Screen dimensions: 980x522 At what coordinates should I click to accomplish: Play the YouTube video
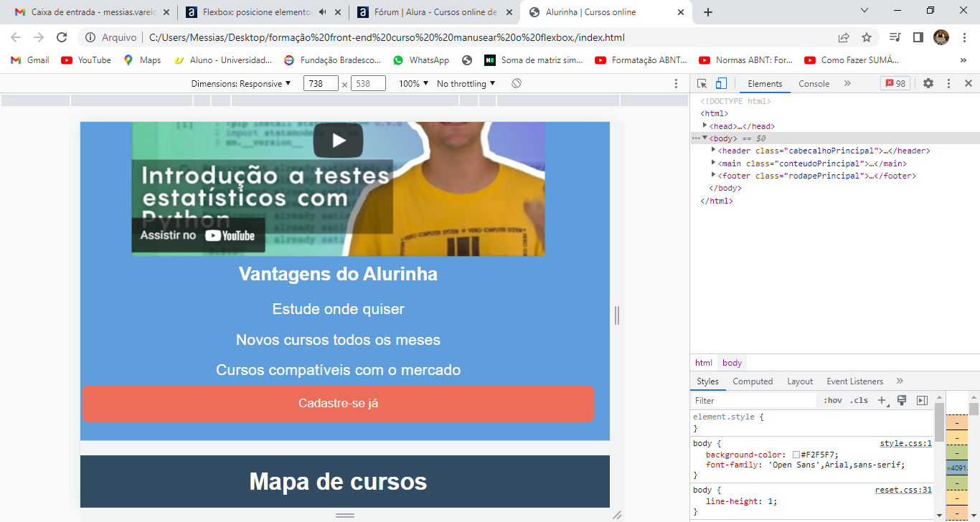coord(338,141)
